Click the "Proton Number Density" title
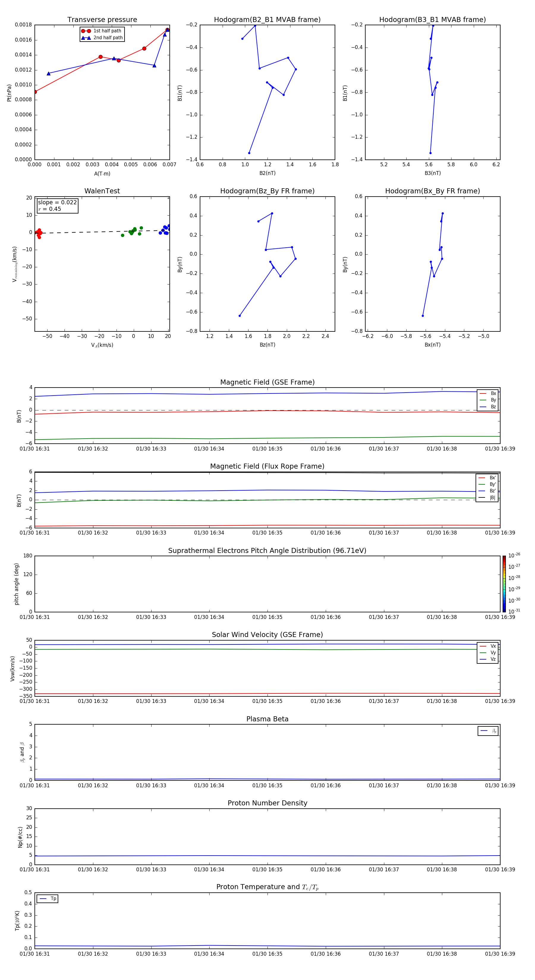 [x=267, y=803]
